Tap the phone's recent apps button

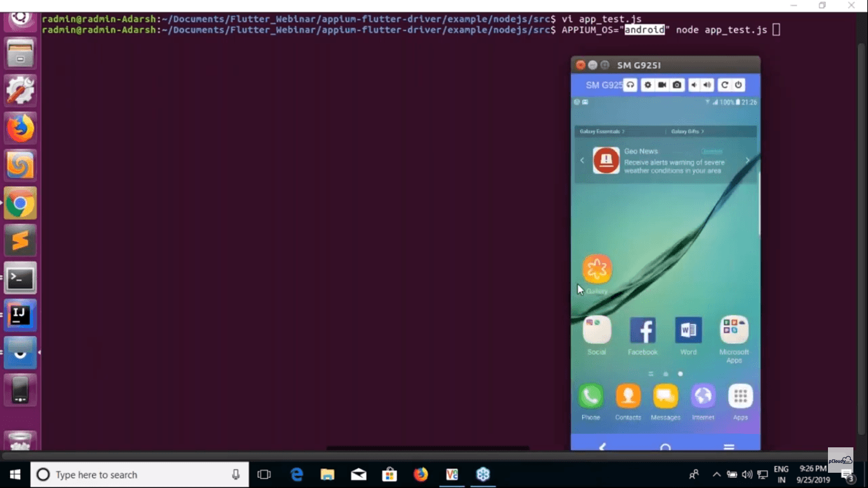(729, 447)
